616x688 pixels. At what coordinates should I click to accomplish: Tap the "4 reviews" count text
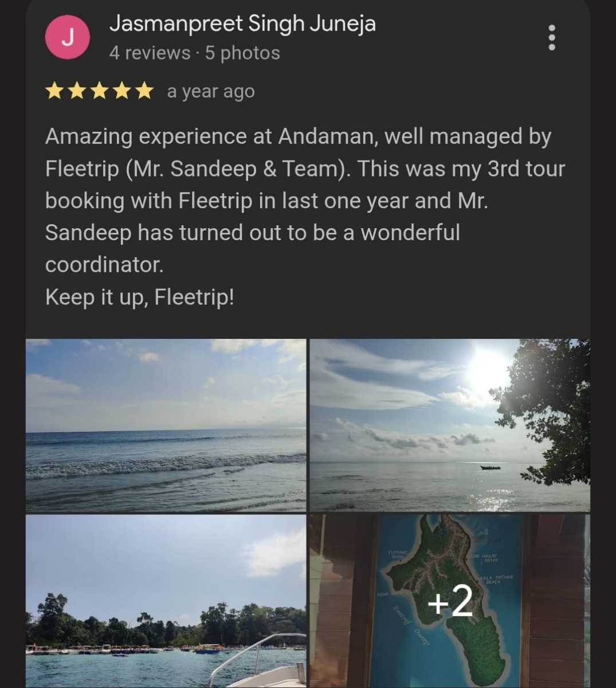150,53
